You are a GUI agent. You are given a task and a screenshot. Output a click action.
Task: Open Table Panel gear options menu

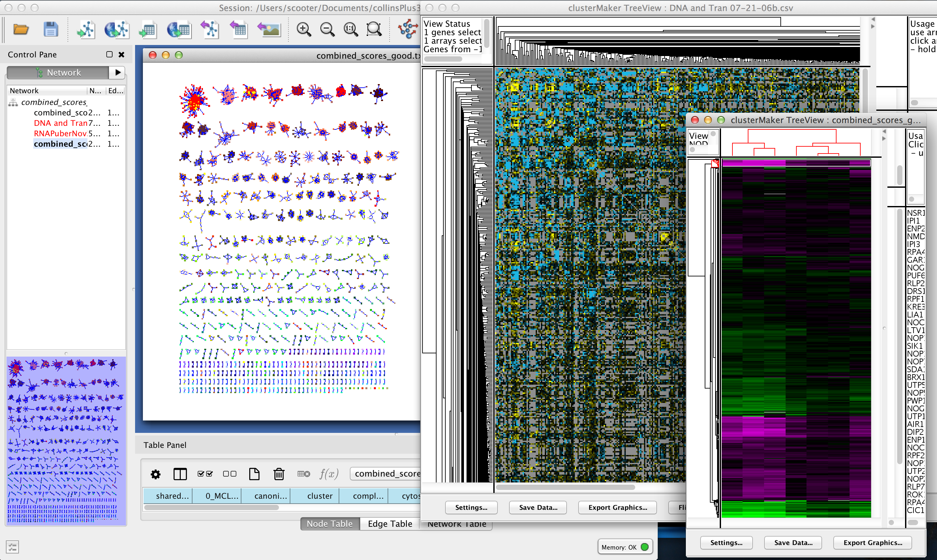pos(156,474)
